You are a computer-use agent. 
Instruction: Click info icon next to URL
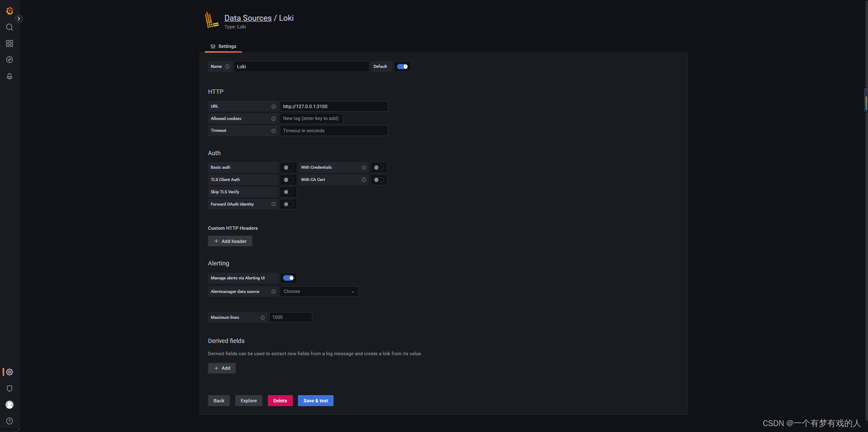pos(273,106)
